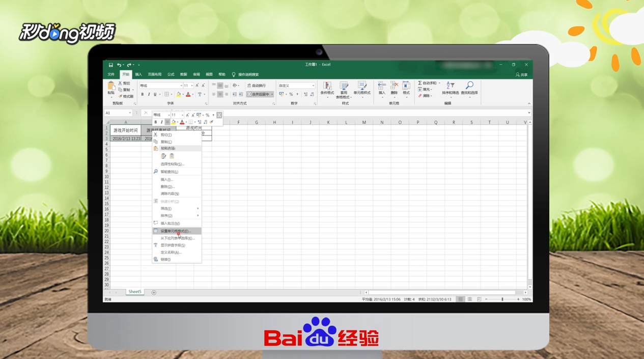The width and height of the screenshot is (644, 359).
Task: Click the Cut (剪切) scissors icon in ribbon
Action: coord(120,83)
